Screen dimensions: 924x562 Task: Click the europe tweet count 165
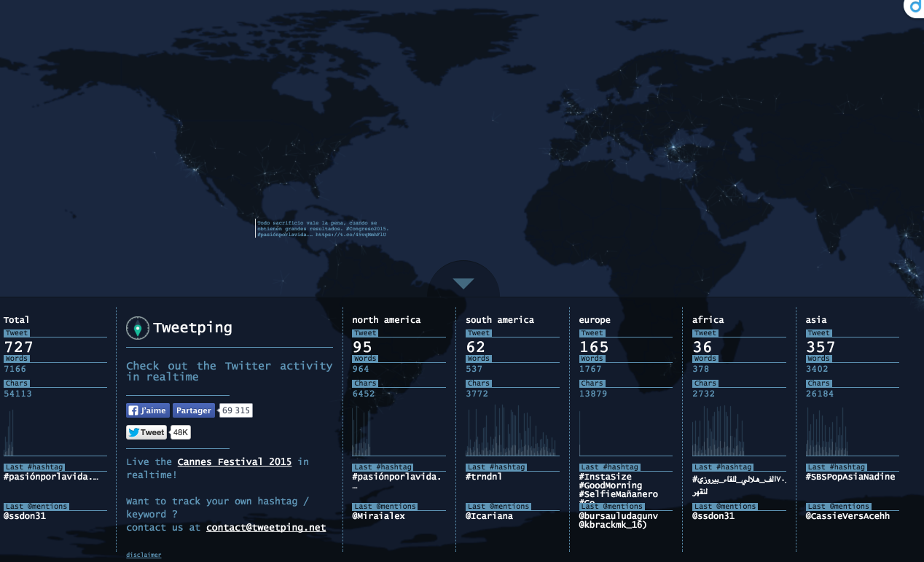click(x=594, y=347)
